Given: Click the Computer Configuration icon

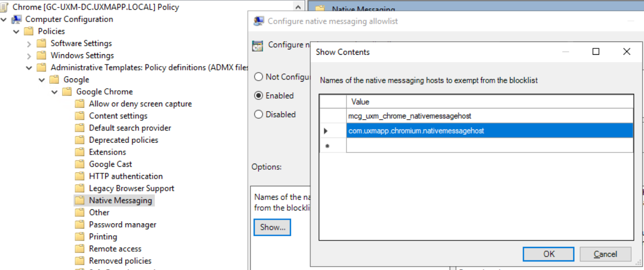Looking at the screenshot, I should pos(16,19).
